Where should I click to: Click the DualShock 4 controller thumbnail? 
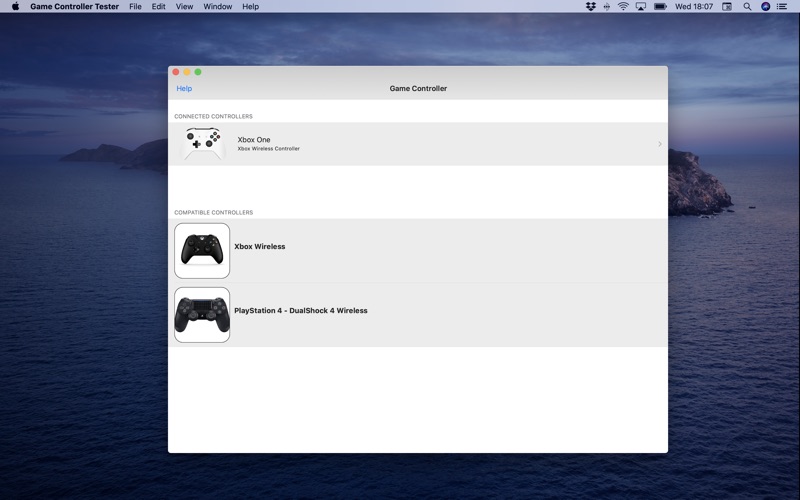(x=202, y=315)
